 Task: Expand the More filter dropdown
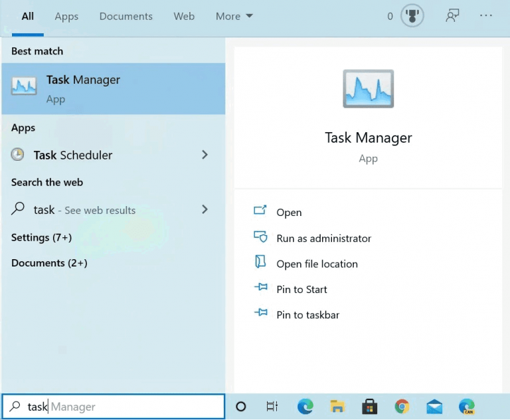[x=234, y=17]
